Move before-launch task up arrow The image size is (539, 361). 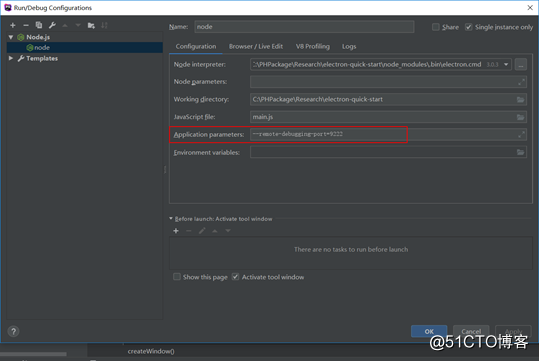coord(215,231)
